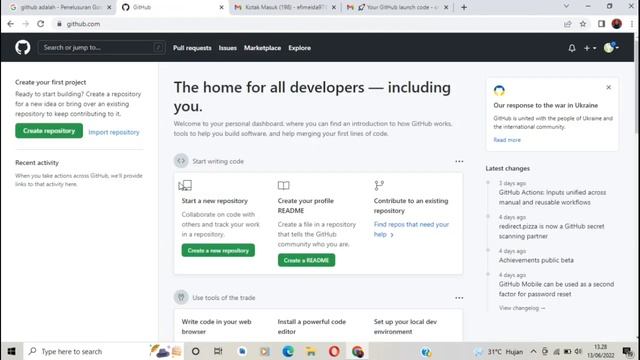Click the github.com address bar
This screenshot has height=360, width=640.
pos(306,24)
